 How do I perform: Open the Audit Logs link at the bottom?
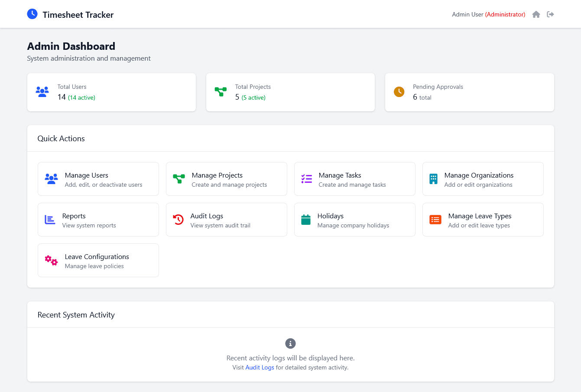[260, 367]
